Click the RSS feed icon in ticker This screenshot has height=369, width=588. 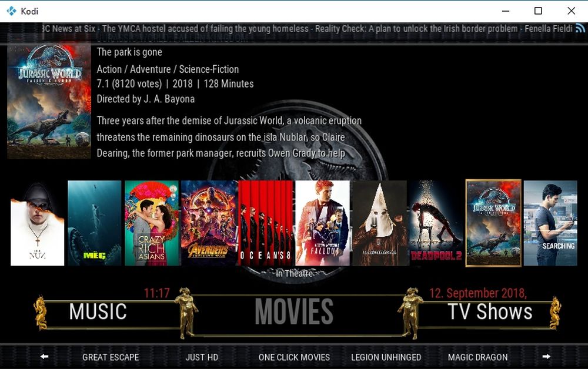580,28
